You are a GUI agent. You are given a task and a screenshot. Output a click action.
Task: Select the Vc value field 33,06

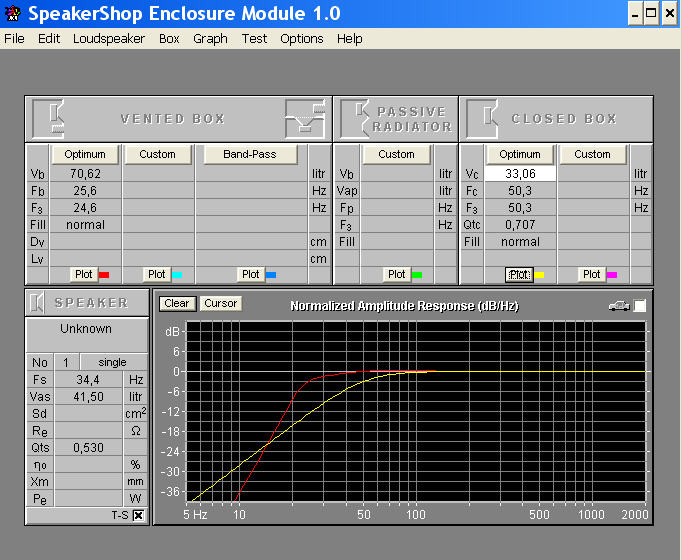point(520,174)
